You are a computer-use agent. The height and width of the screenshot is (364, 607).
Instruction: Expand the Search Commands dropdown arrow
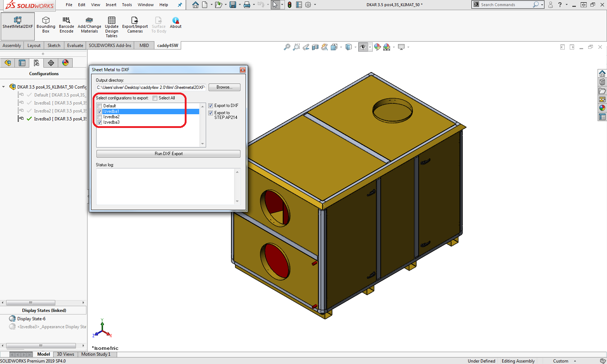pyautogui.click(x=542, y=5)
